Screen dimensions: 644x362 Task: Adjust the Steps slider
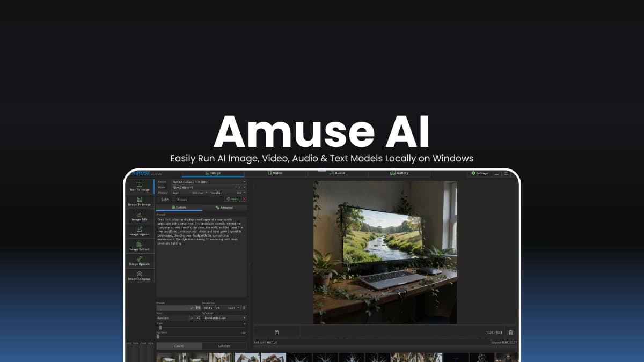(x=201, y=327)
